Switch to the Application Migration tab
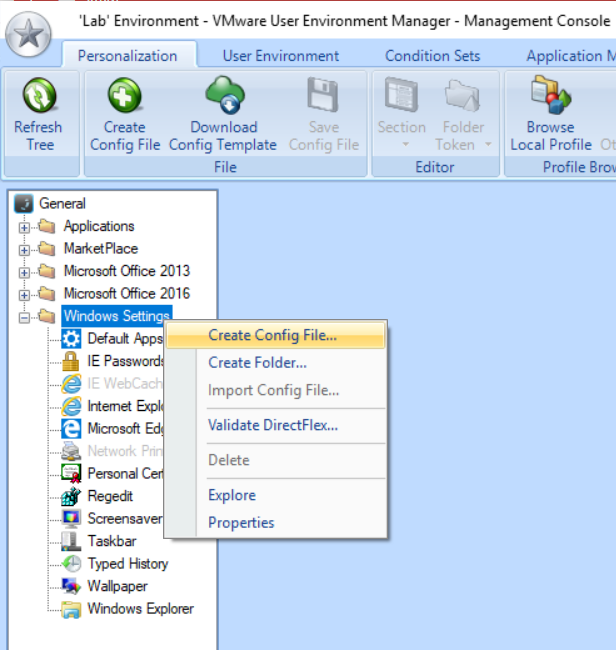 571,56
